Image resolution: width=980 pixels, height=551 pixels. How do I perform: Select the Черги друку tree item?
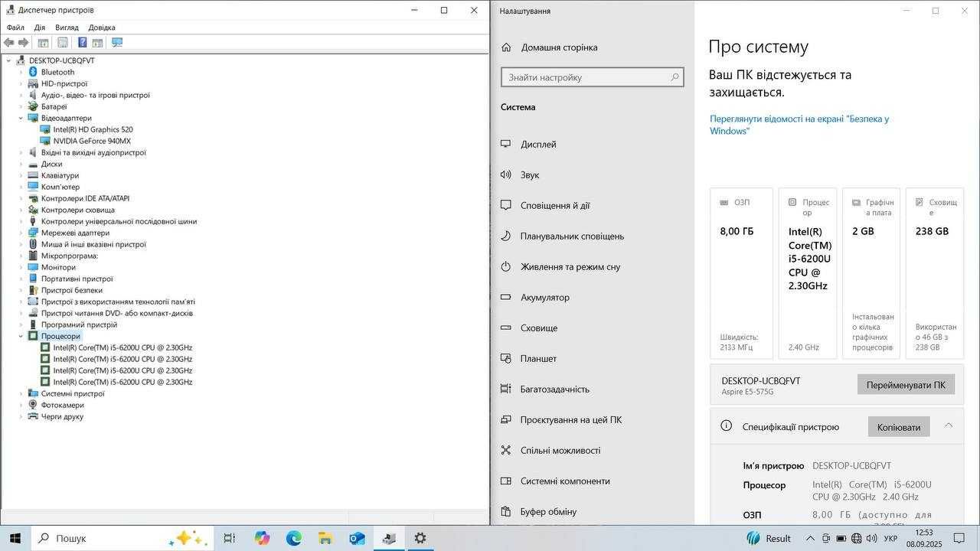(x=62, y=416)
